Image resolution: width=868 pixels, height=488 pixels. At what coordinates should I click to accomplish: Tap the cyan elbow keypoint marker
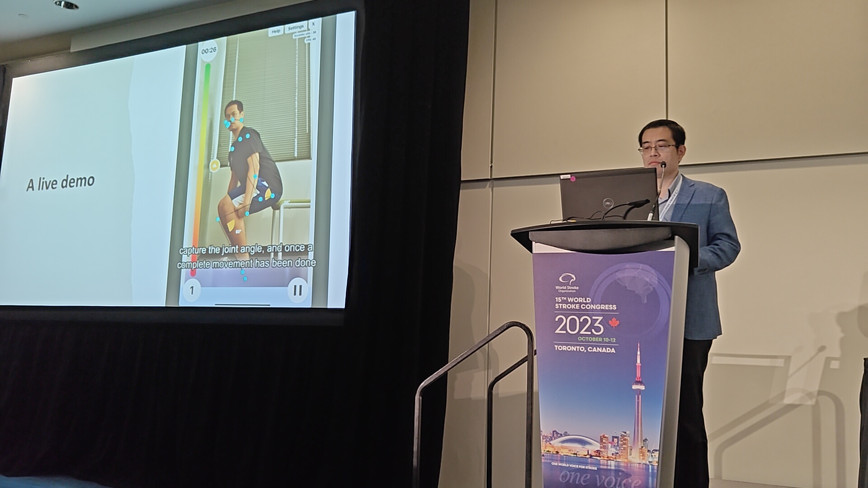point(255,175)
